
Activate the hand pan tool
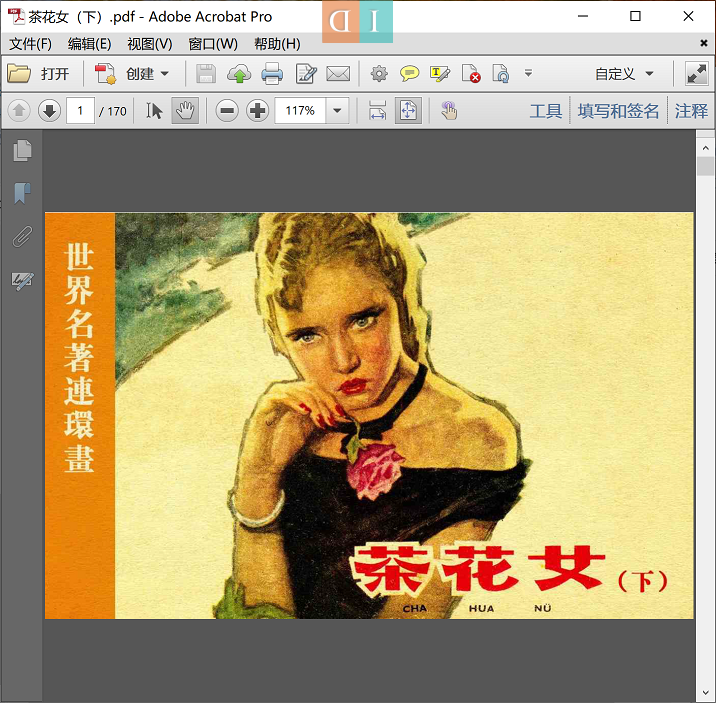point(185,110)
